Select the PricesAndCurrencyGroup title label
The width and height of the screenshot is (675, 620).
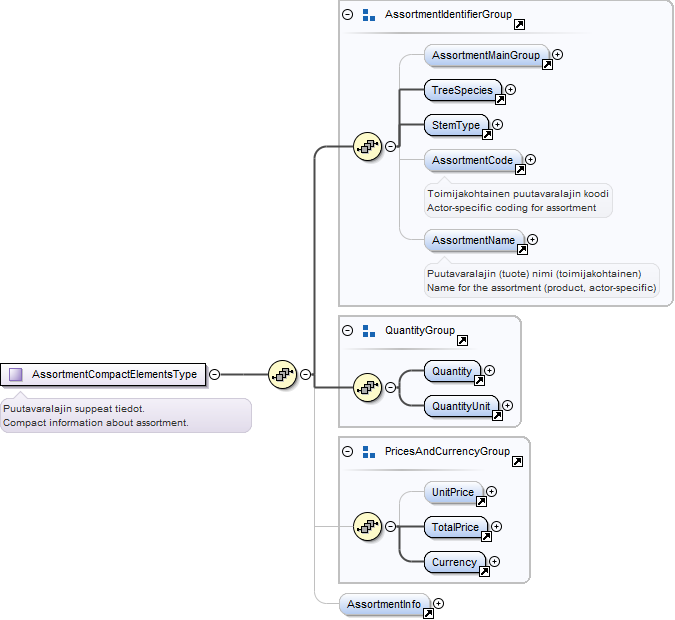pyautogui.click(x=447, y=452)
